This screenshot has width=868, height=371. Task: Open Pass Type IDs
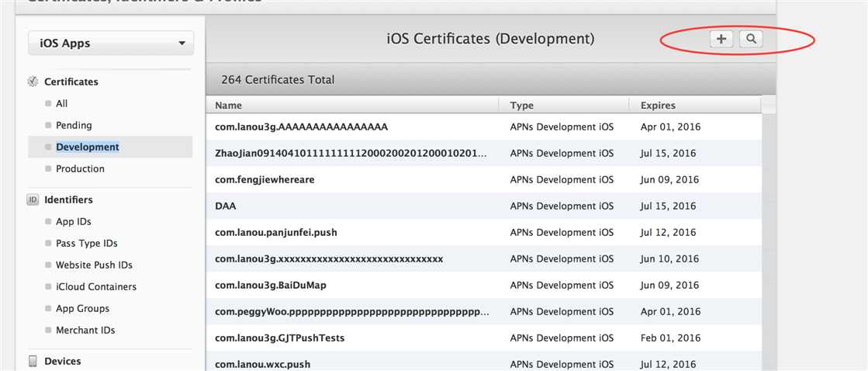(x=87, y=243)
